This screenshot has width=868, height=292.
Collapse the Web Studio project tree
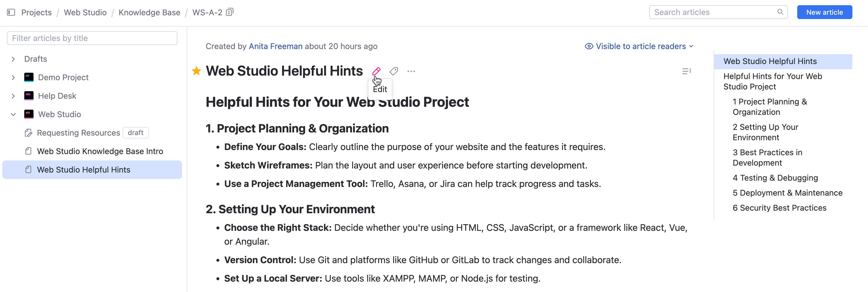coord(13,114)
